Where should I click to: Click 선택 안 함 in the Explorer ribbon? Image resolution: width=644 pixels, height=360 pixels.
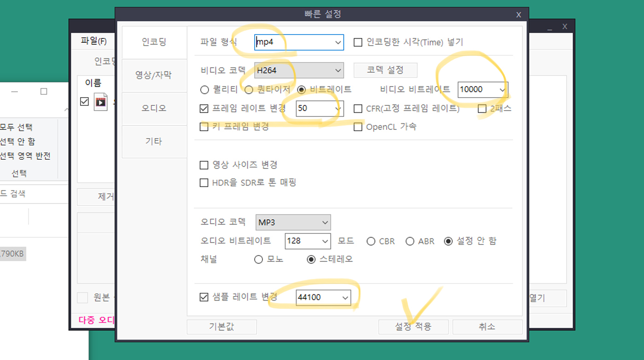coord(17,141)
